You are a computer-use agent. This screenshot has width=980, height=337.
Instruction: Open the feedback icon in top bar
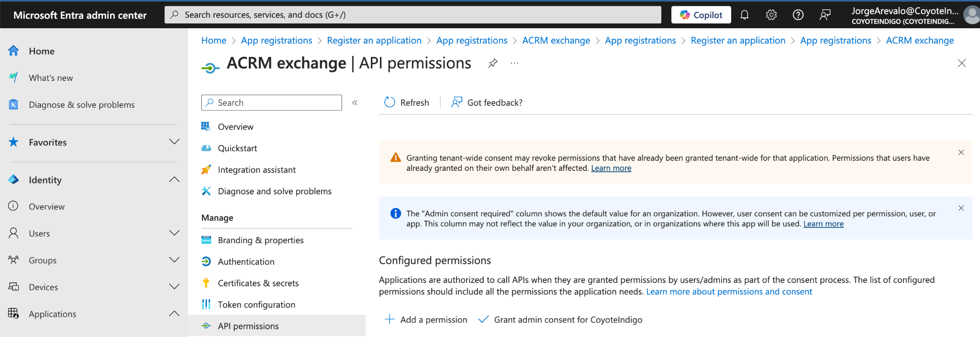[824, 15]
